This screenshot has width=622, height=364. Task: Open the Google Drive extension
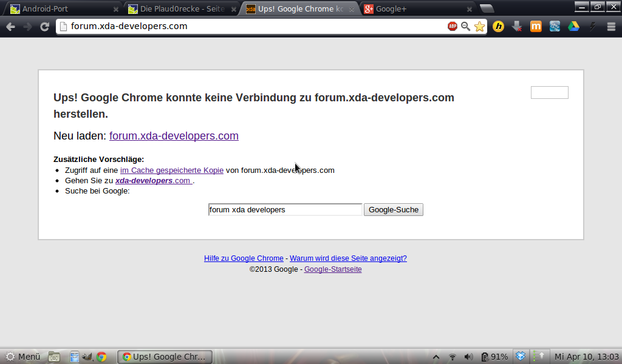click(573, 26)
